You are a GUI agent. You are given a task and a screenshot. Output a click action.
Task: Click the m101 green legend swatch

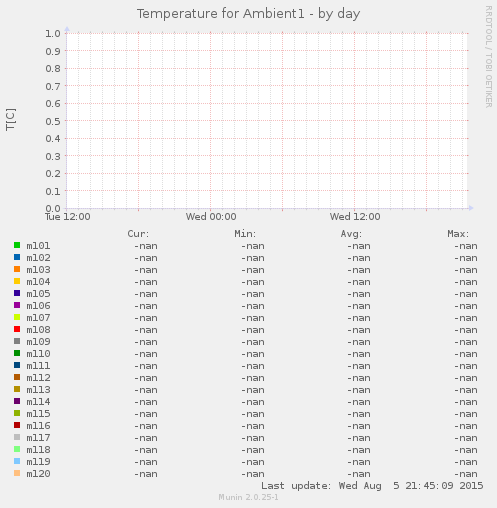click(17, 245)
